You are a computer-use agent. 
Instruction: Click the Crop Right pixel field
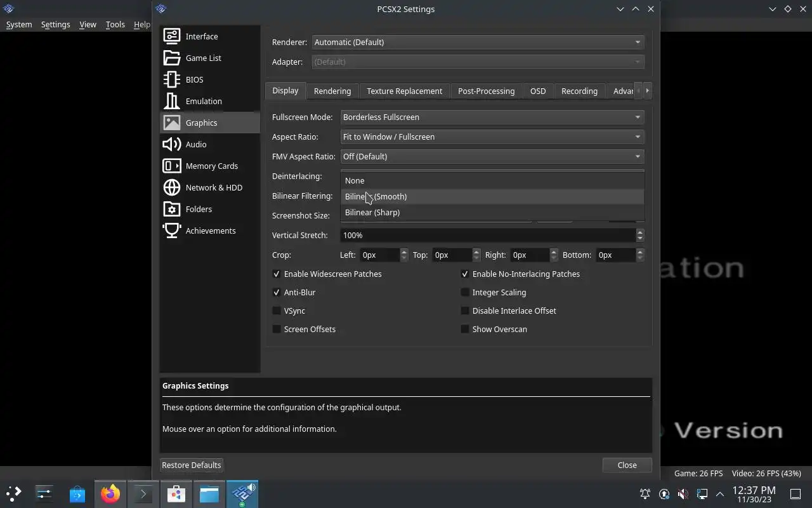coord(530,255)
